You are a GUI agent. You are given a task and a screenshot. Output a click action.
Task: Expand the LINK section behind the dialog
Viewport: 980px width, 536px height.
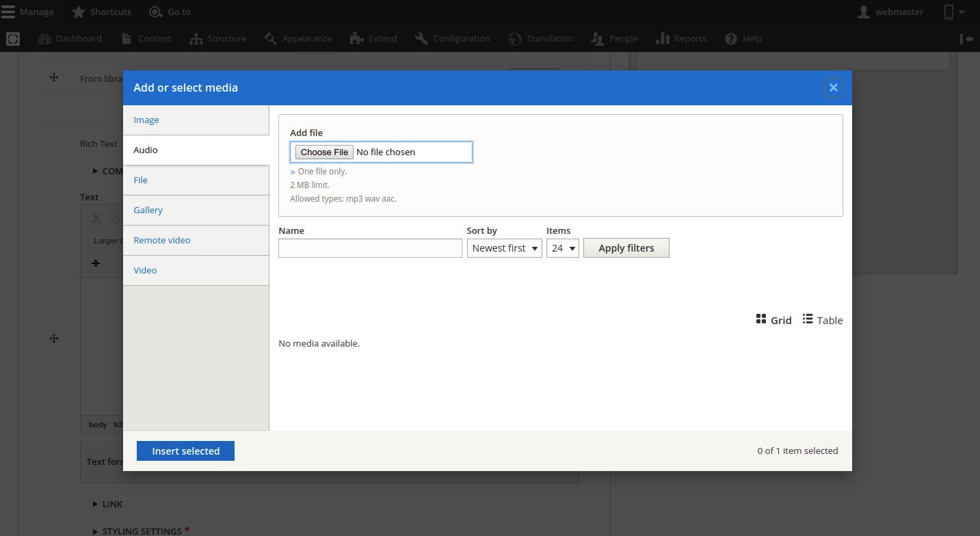[x=108, y=504]
